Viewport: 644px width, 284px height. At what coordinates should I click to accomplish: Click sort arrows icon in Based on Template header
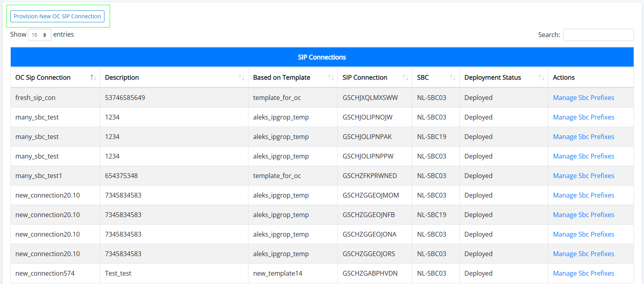(331, 78)
